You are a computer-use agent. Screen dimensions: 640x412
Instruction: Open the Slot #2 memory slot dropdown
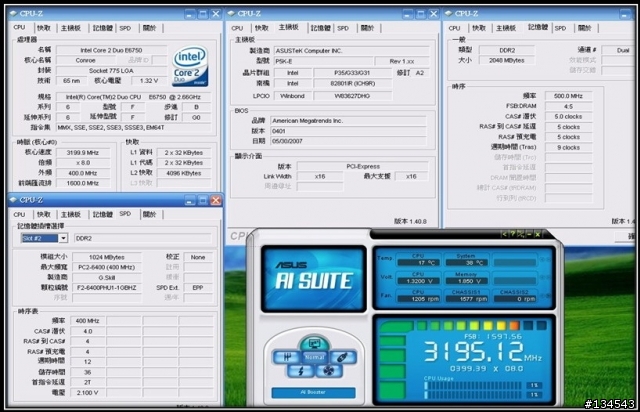coord(44,238)
